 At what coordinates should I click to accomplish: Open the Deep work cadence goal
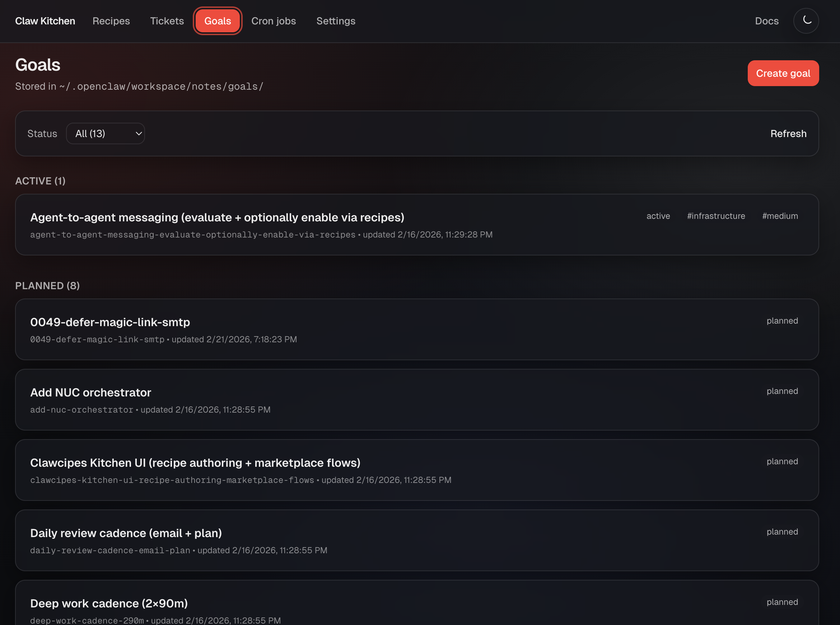[x=109, y=603]
